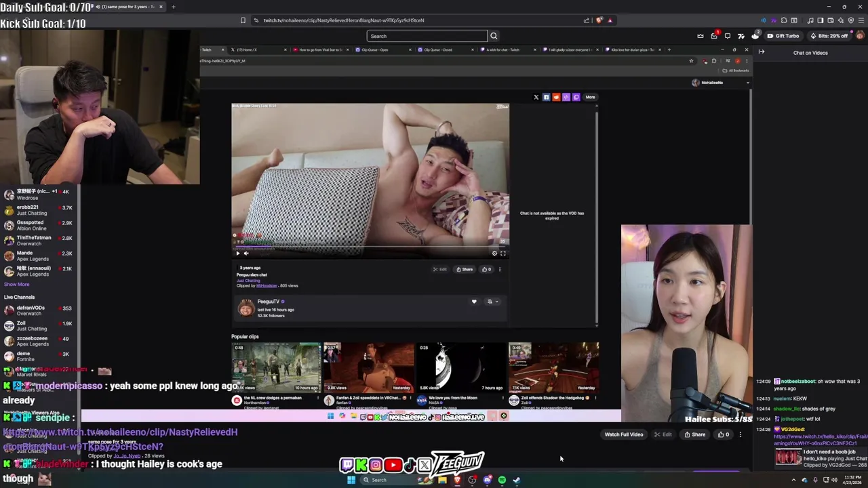Share the clip on X icon
The image size is (868, 488).
[x=536, y=97]
